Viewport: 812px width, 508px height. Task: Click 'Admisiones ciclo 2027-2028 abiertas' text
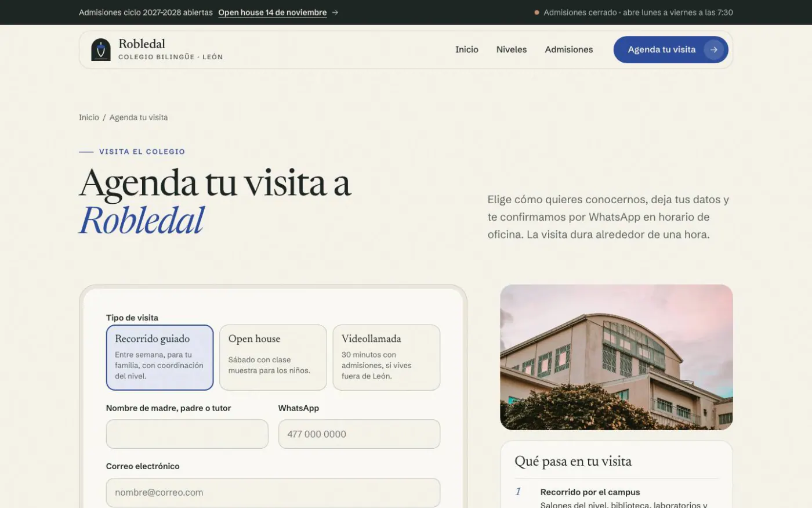(146, 12)
